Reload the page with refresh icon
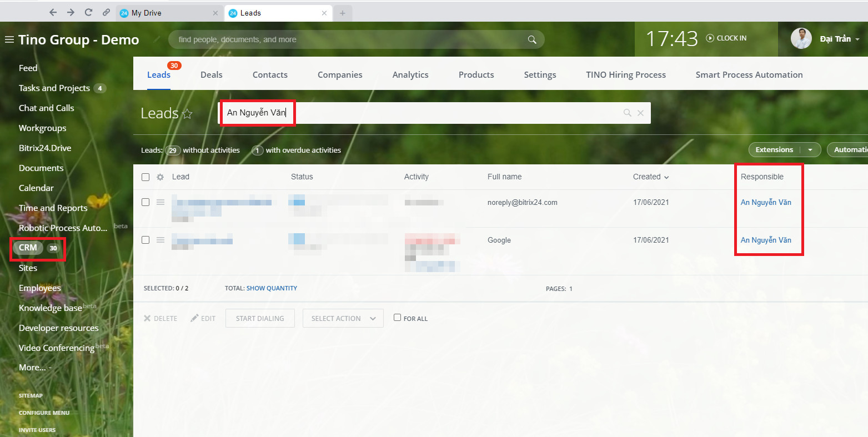The width and height of the screenshot is (868, 437). pos(88,12)
